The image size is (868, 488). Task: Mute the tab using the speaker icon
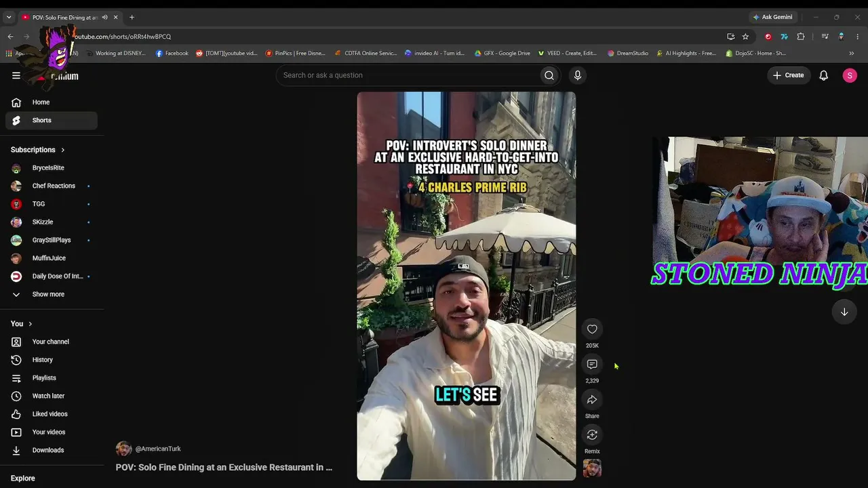(x=104, y=17)
